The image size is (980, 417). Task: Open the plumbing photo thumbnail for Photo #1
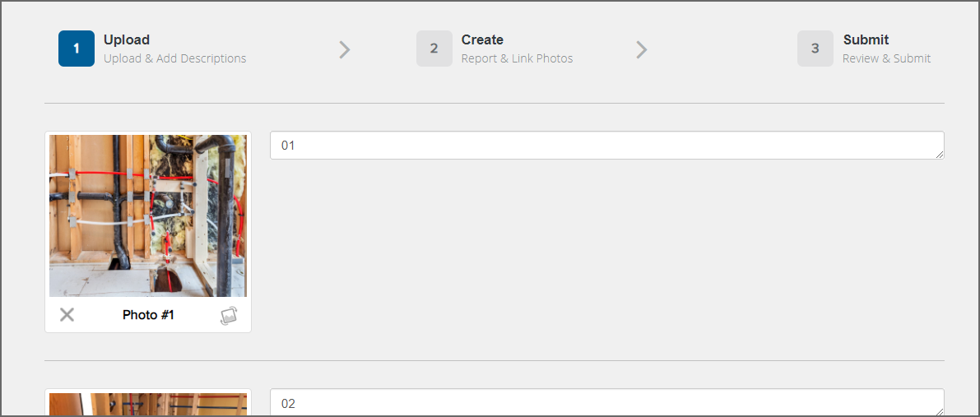(148, 215)
